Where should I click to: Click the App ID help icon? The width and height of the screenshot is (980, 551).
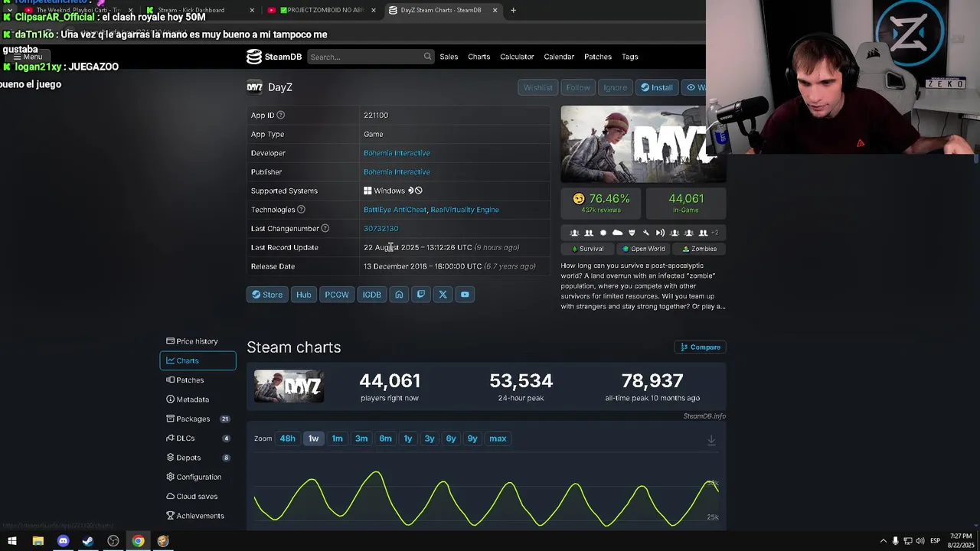[x=280, y=115]
